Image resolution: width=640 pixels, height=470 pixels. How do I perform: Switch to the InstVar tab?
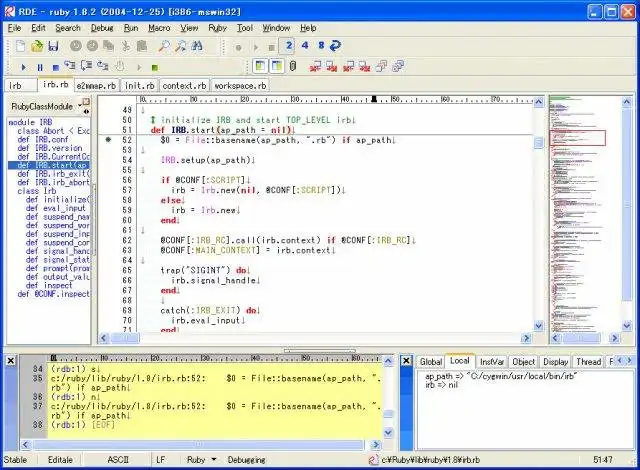[x=491, y=362]
